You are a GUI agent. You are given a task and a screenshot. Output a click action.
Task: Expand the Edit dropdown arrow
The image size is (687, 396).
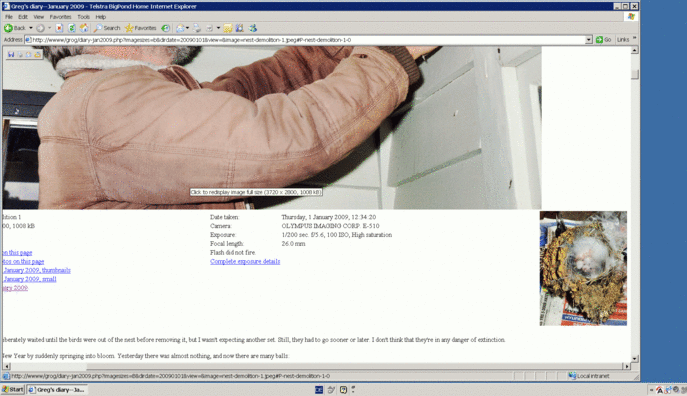(218, 28)
